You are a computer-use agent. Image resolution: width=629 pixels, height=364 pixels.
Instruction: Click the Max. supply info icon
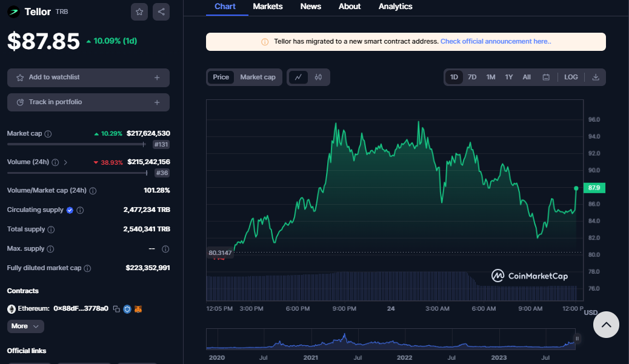point(50,249)
